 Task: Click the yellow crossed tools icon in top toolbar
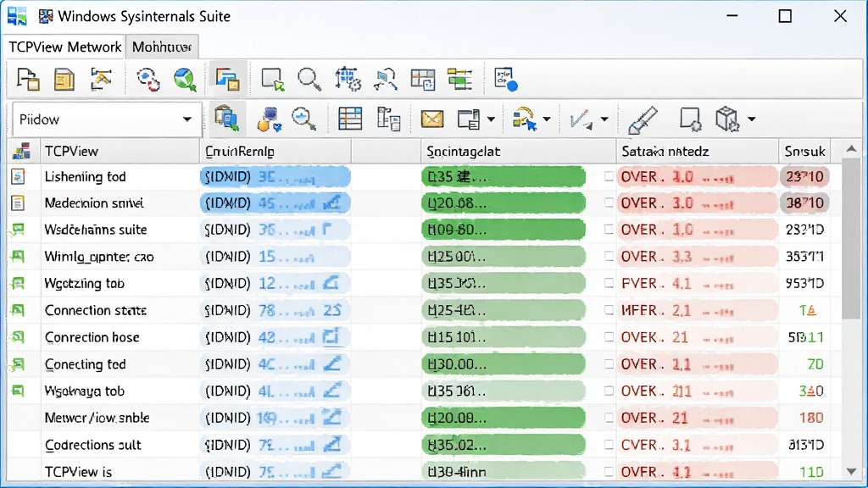point(102,79)
